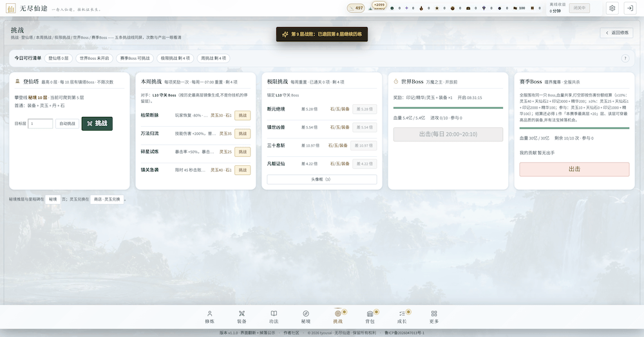Click the 秘境 compass nav icon
644x337 pixels.
coord(305,314)
